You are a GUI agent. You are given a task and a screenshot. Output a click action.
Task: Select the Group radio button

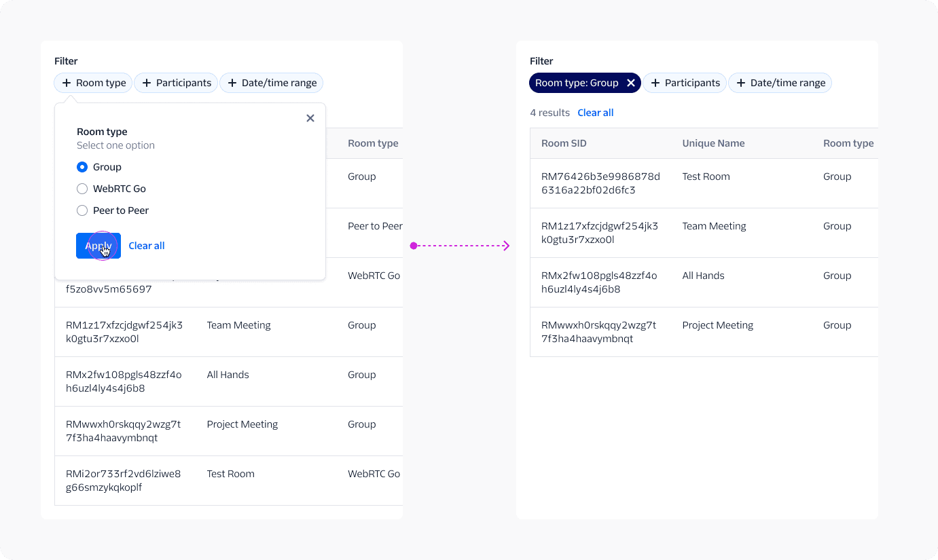pos(82,166)
